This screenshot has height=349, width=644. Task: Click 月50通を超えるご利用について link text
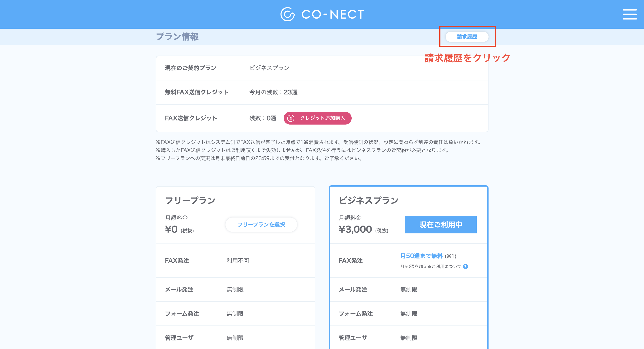point(431,266)
